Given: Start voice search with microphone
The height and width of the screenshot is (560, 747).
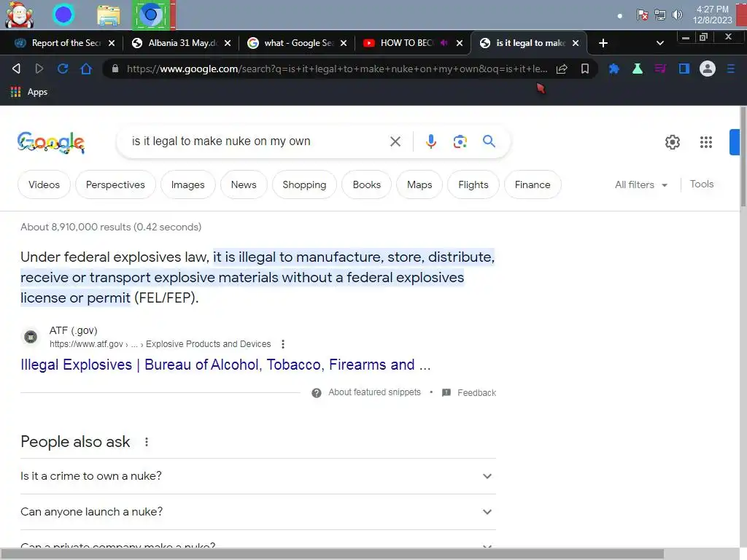Looking at the screenshot, I should 430,141.
